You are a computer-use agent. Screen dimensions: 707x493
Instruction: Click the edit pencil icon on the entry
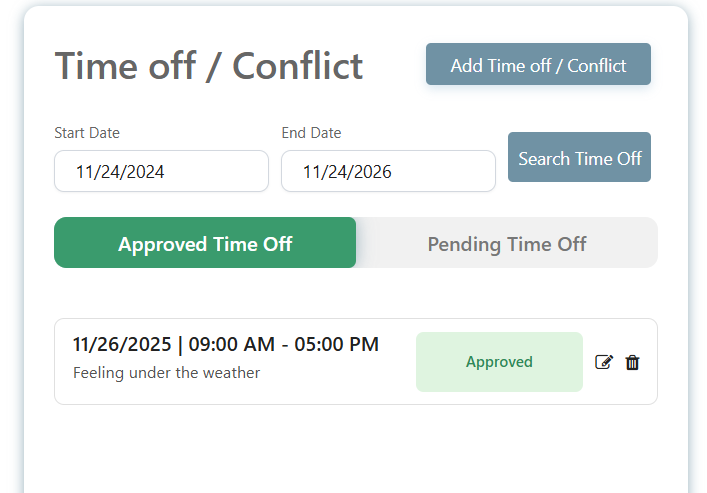(x=603, y=362)
